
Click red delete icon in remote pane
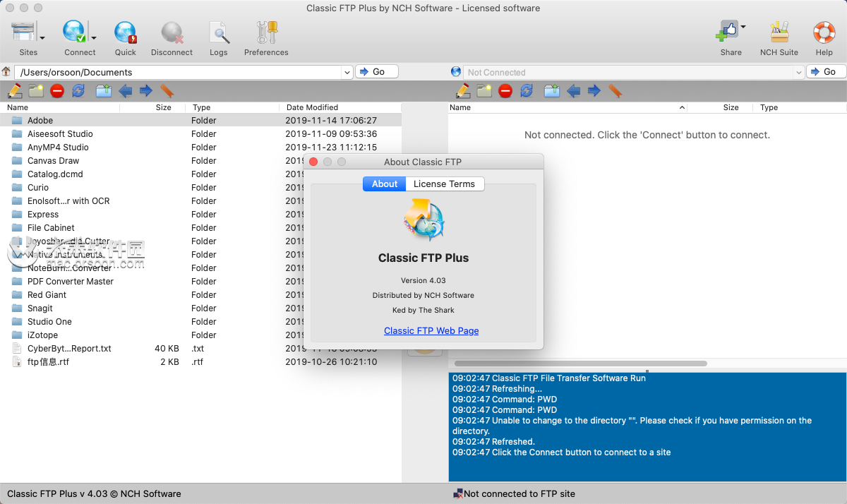[505, 90]
